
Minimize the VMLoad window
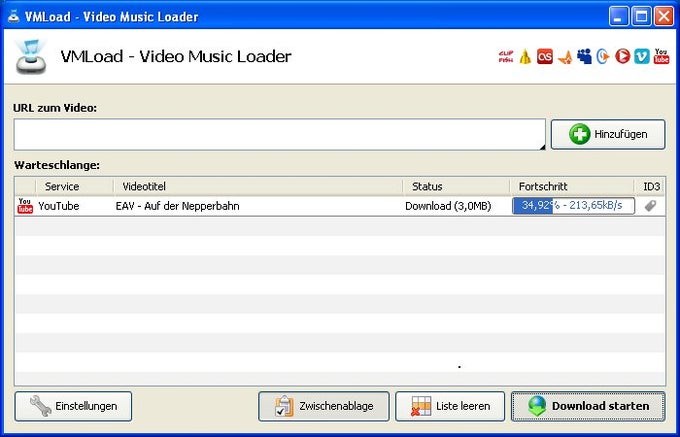(x=618, y=17)
